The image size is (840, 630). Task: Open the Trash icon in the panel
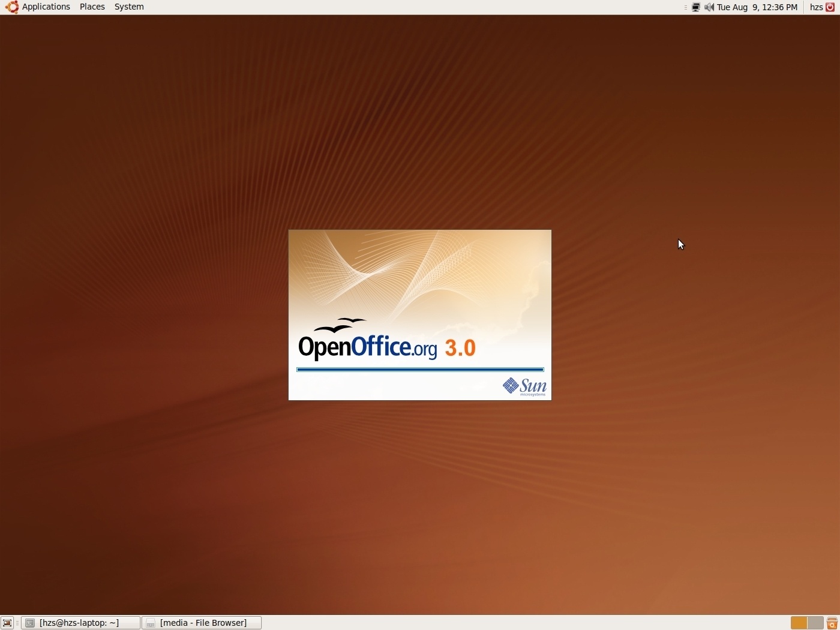click(x=832, y=623)
